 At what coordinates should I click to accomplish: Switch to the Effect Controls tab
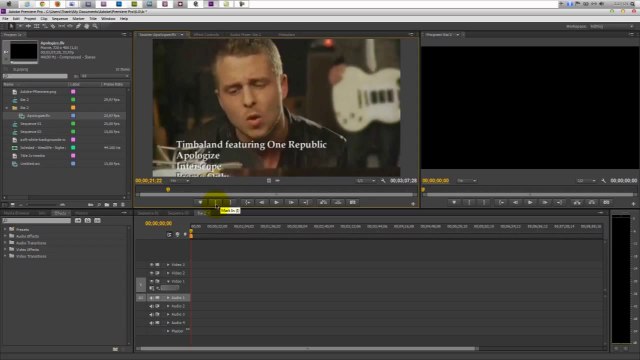(x=207, y=35)
